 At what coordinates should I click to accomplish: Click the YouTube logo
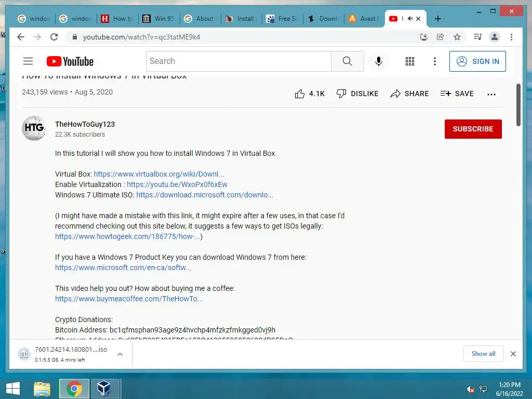pyautogui.click(x=70, y=61)
